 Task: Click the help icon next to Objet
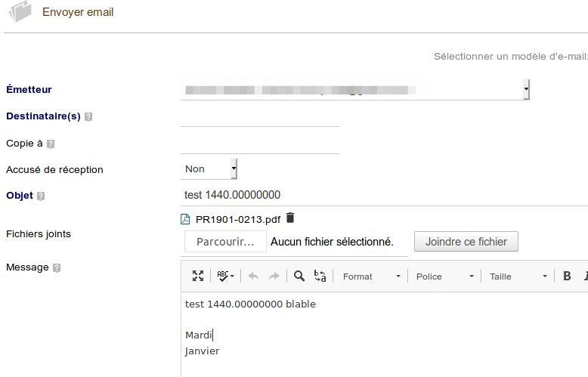[41, 196]
